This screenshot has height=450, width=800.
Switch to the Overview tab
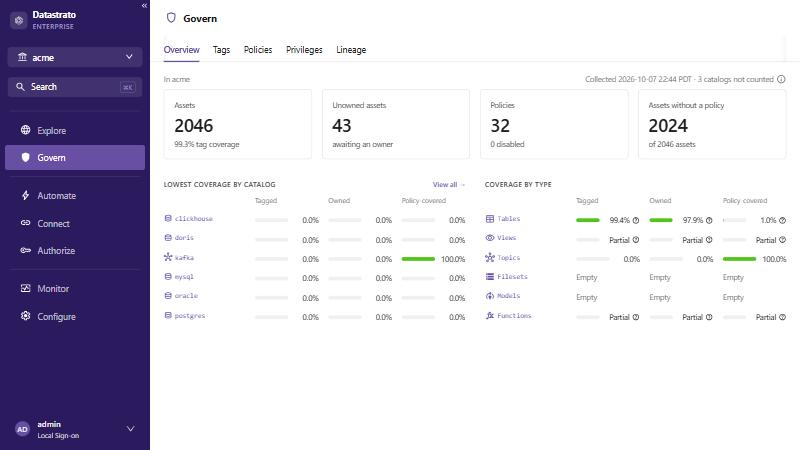pyautogui.click(x=182, y=49)
